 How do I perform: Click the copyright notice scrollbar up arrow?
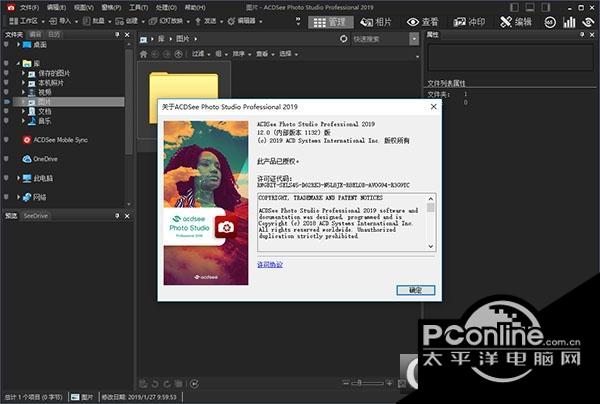pos(431,199)
